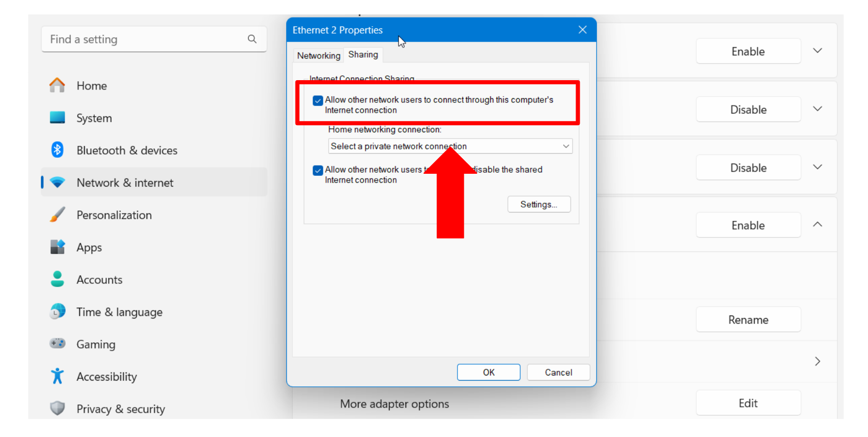Expand the second Disable adapter row chevron
The width and height of the screenshot is (868, 437).
tap(817, 167)
